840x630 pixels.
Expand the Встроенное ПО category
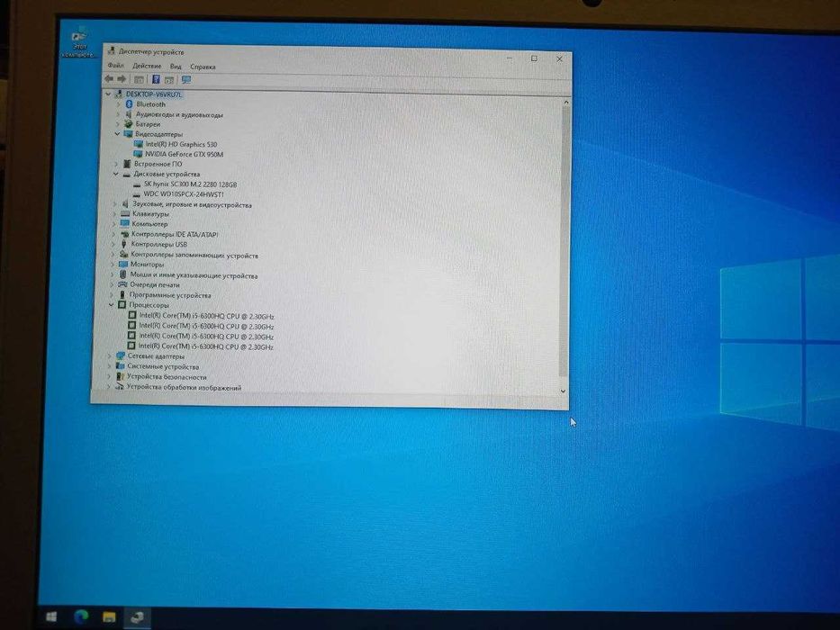[x=116, y=164]
